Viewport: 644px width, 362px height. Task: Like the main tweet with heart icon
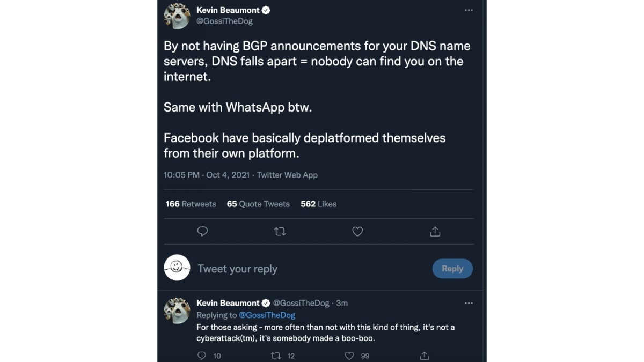click(357, 231)
